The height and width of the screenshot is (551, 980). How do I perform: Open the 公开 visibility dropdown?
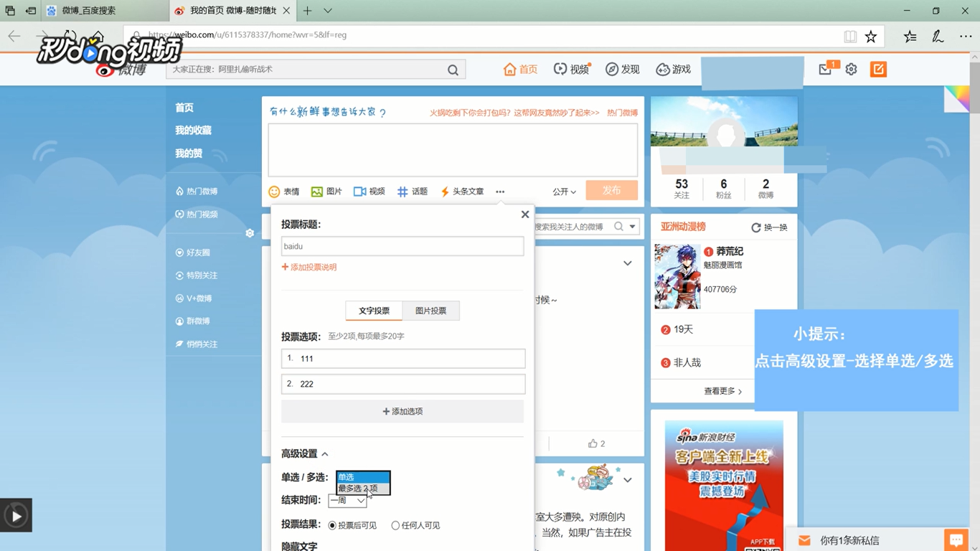pos(564,191)
